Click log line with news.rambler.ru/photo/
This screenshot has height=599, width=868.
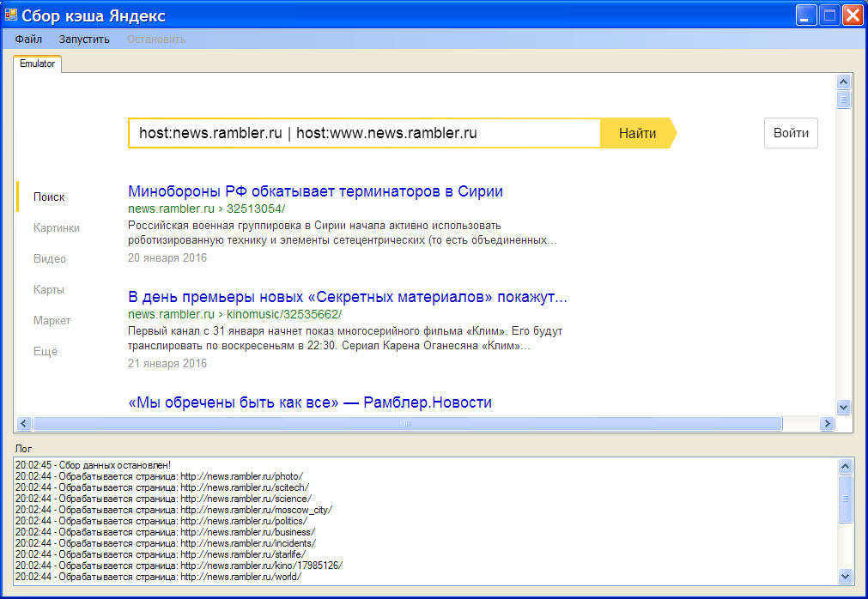pyautogui.click(x=160, y=476)
